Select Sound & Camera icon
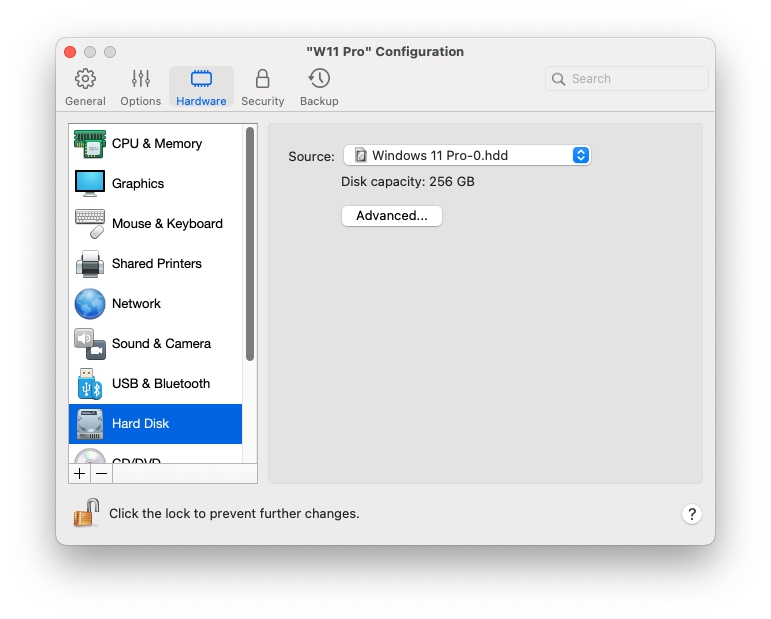Screen dimensions: 771x619 click(89, 344)
